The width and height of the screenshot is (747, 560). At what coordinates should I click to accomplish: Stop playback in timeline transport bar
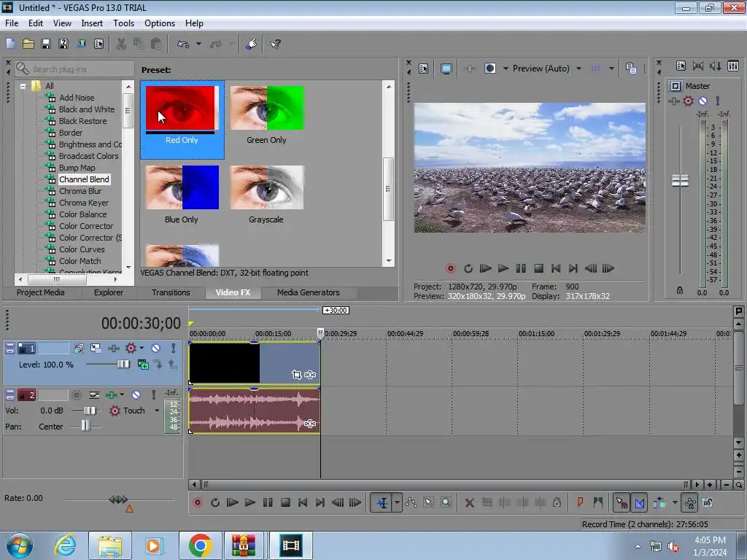click(285, 502)
